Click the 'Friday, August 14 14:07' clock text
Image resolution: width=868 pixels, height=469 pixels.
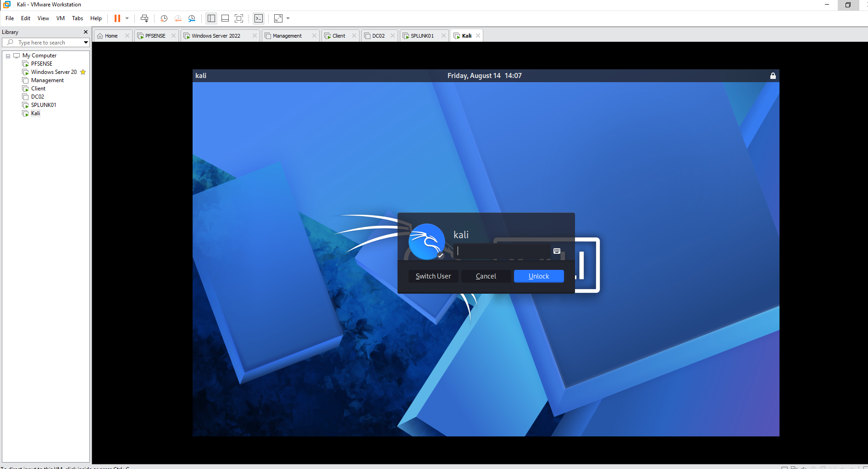[x=485, y=76]
